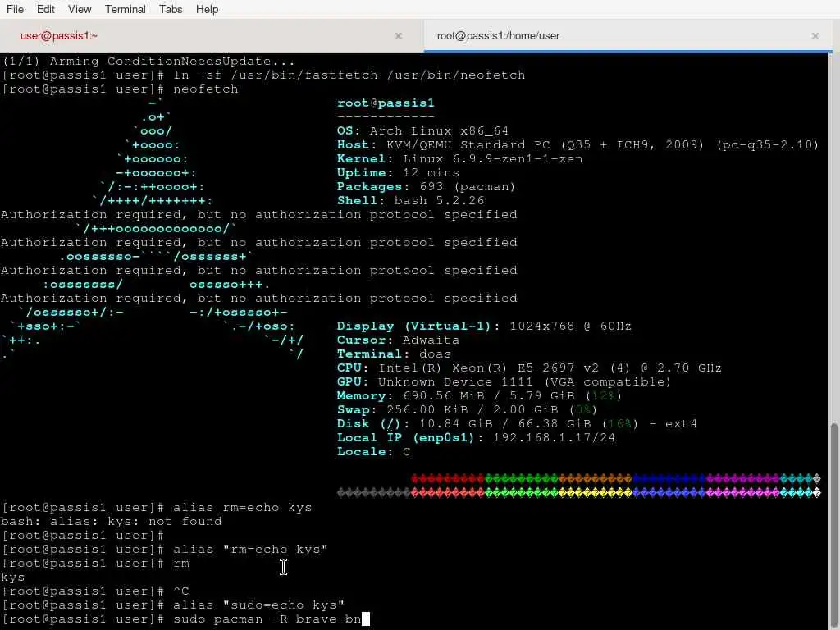This screenshot has height=630, width=840.
Task: Click the 'Local IP (enp0s1): 192.168.1.17/24' line
Action: point(476,437)
